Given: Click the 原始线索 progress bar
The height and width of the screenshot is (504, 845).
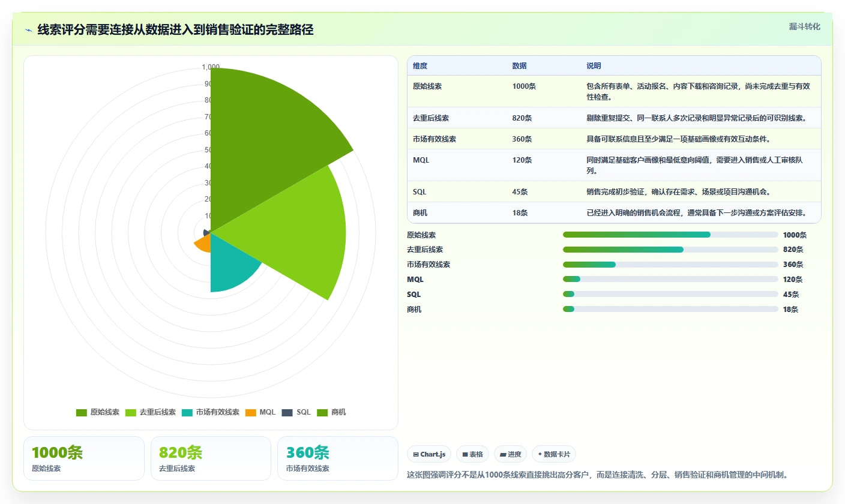Looking at the screenshot, I should pos(670,235).
